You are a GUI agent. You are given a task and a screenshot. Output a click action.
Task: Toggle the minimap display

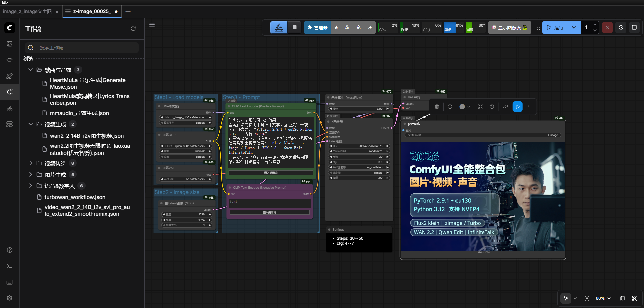click(622, 298)
